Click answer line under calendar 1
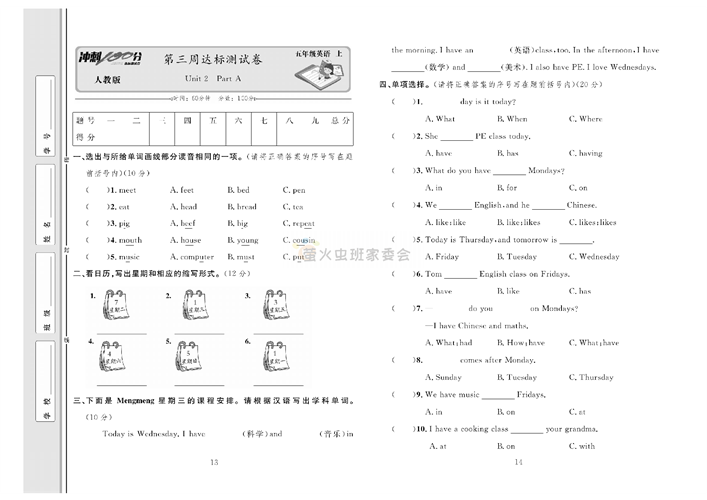This screenshot has height=500, width=707. pyautogui.click(x=122, y=334)
